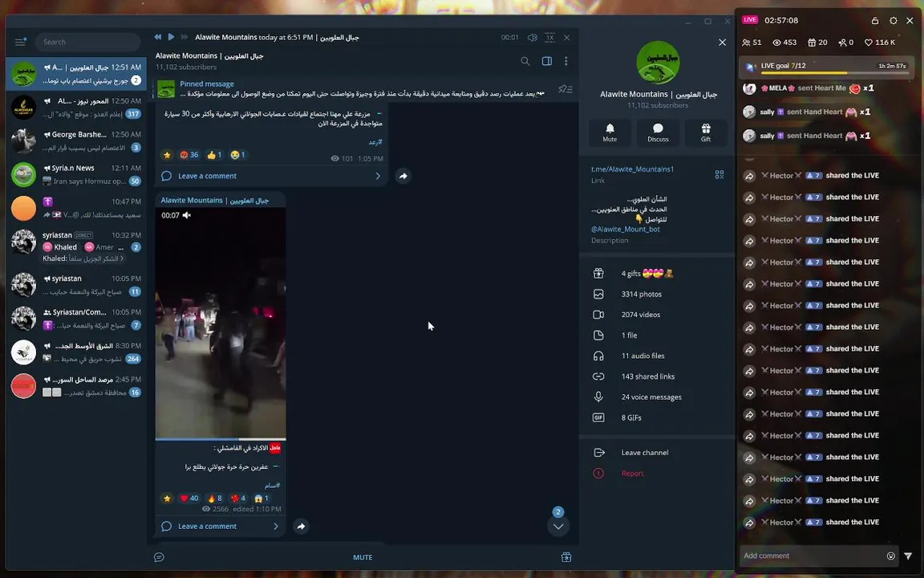Unmute the video using speaker icon

tap(187, 215)
